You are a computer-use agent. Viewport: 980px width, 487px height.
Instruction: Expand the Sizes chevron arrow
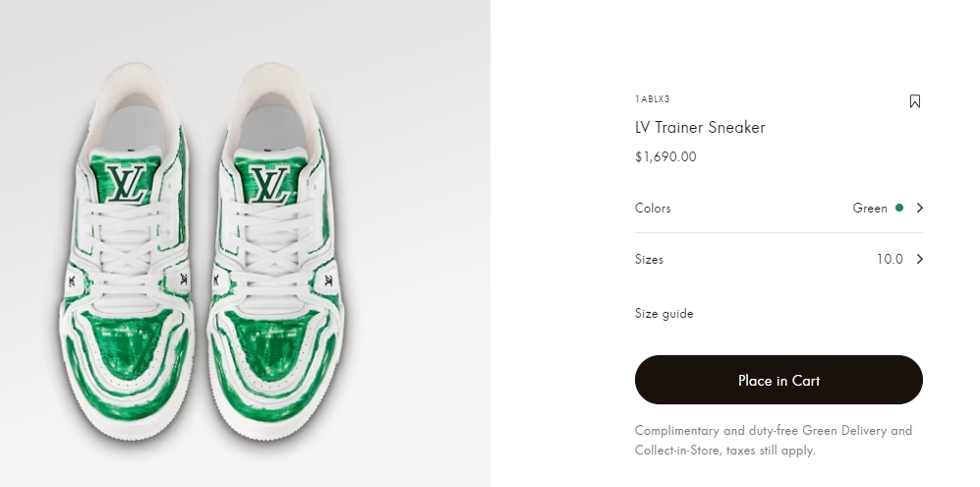[x=920, y=260]
